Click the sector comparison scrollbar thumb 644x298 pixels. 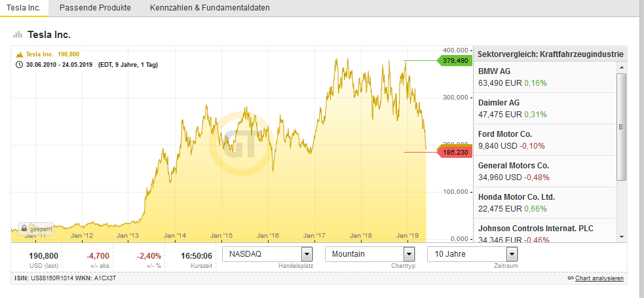pyautogui.click(x=622, y=126)
